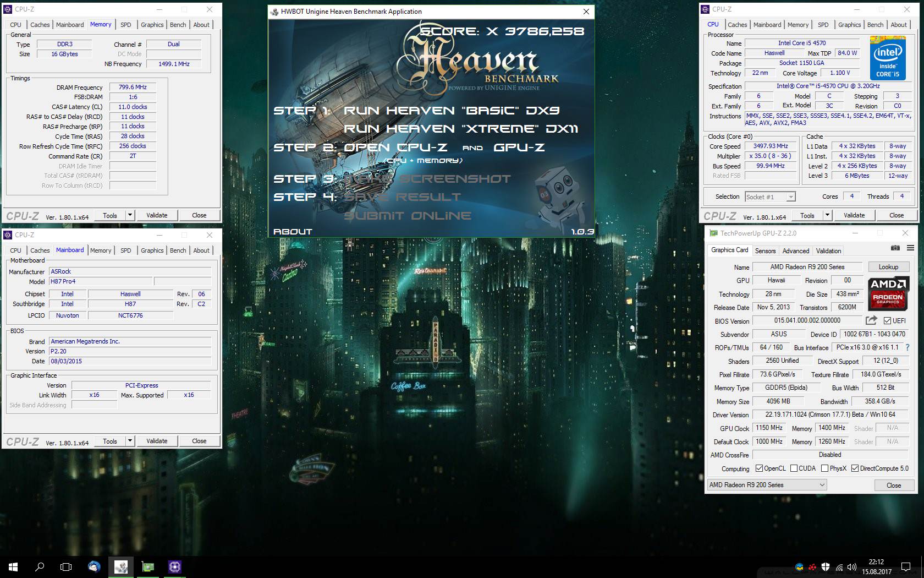This screenshot has height=578, width=924.
Task: Run Heaven "Xtreme" DX11 benchmark
Action: point(461,129)
